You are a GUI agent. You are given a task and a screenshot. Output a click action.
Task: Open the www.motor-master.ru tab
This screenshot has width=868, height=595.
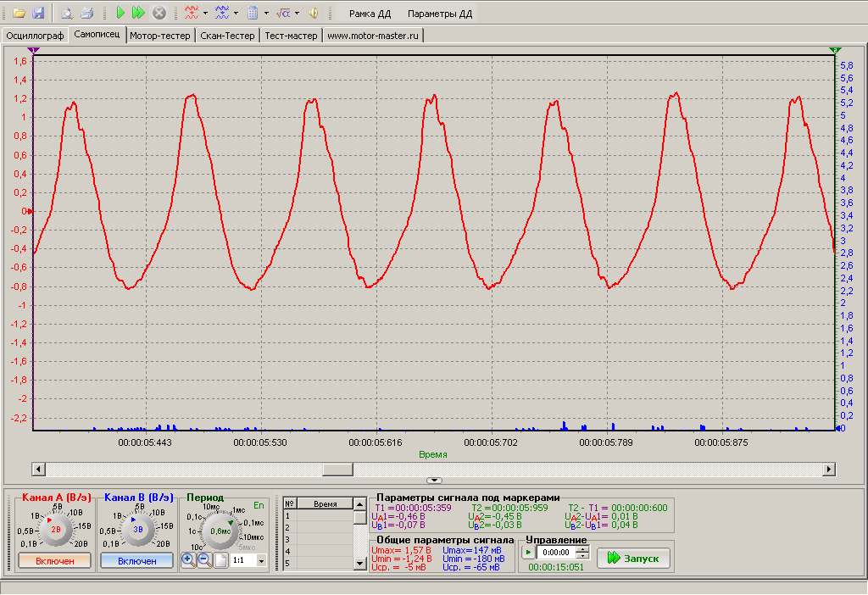point(373,36)
